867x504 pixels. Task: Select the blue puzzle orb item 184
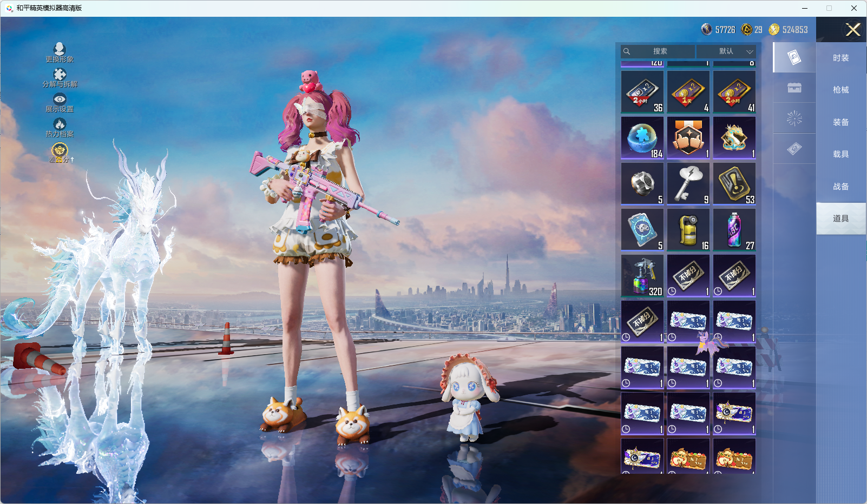(x=642, y=138)
